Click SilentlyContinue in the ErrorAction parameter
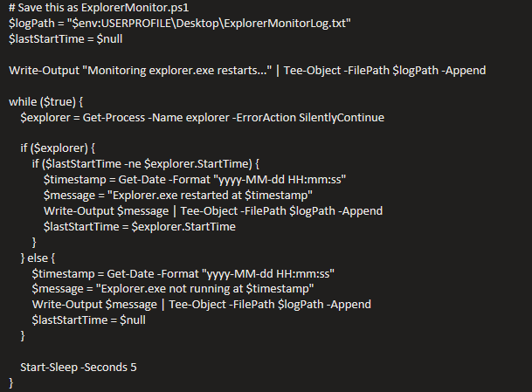This screenshot has width=532, height=392. pyautogui.click(x=342, y=117)
